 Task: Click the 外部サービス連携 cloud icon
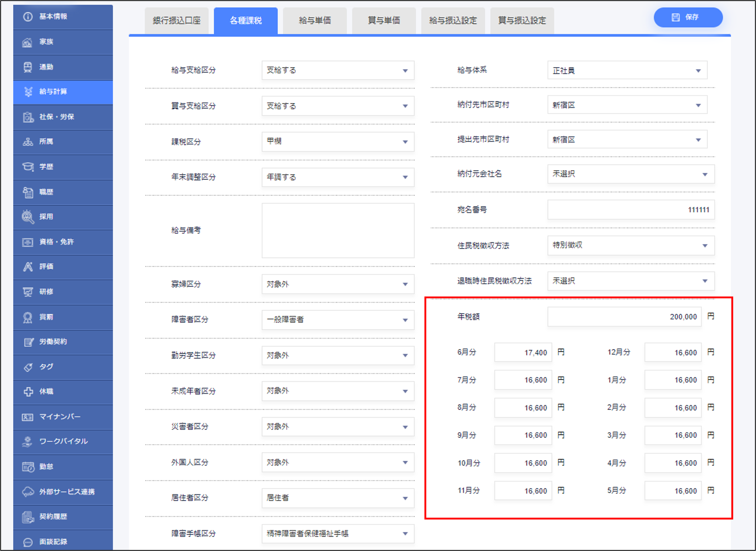click(28, 492)
